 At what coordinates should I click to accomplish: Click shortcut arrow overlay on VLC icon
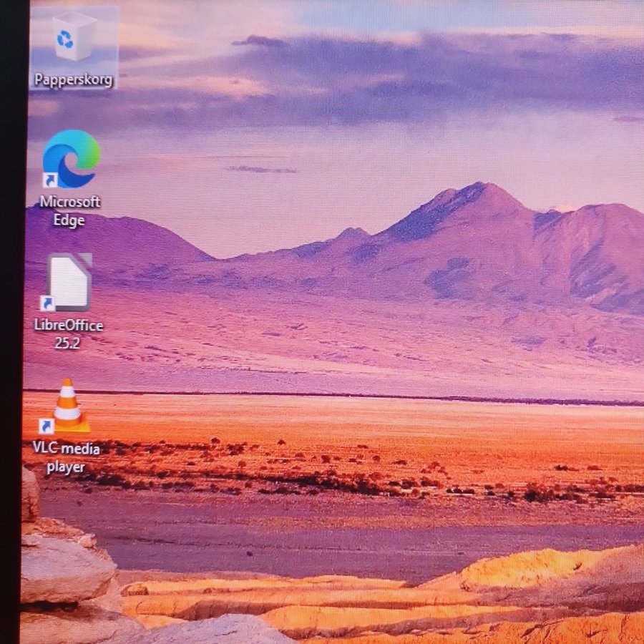click(x=47, y=426)
